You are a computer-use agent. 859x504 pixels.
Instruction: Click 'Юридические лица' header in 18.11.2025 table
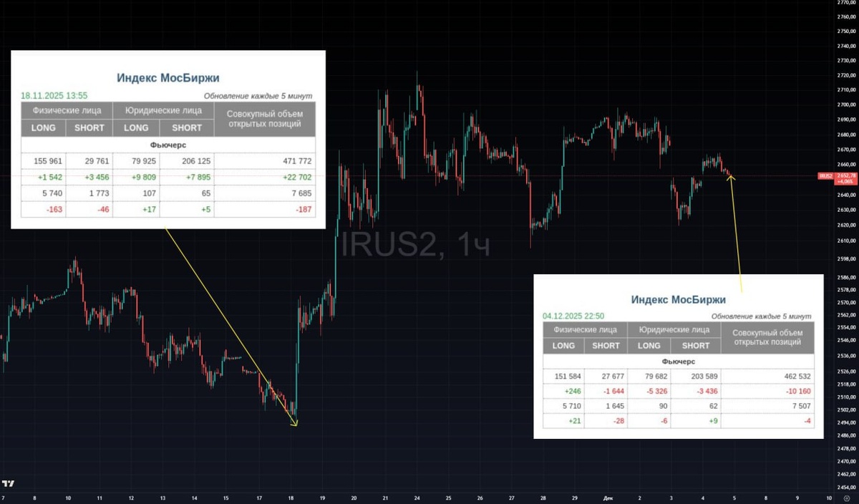tap(163, 110)
